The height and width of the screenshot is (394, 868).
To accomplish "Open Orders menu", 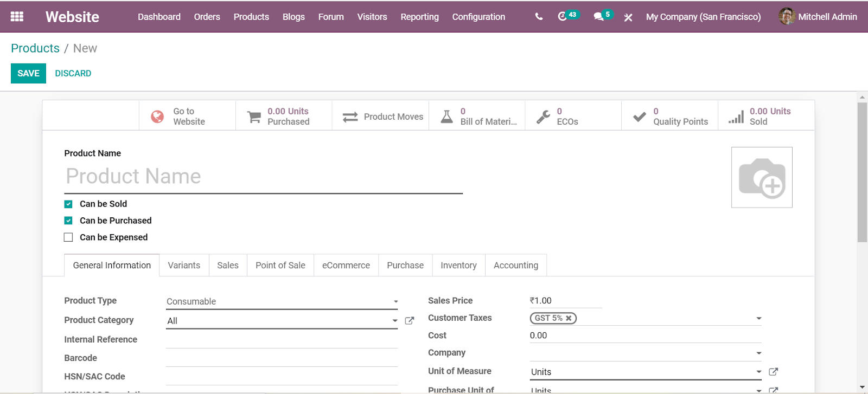I will click(207, 17).
